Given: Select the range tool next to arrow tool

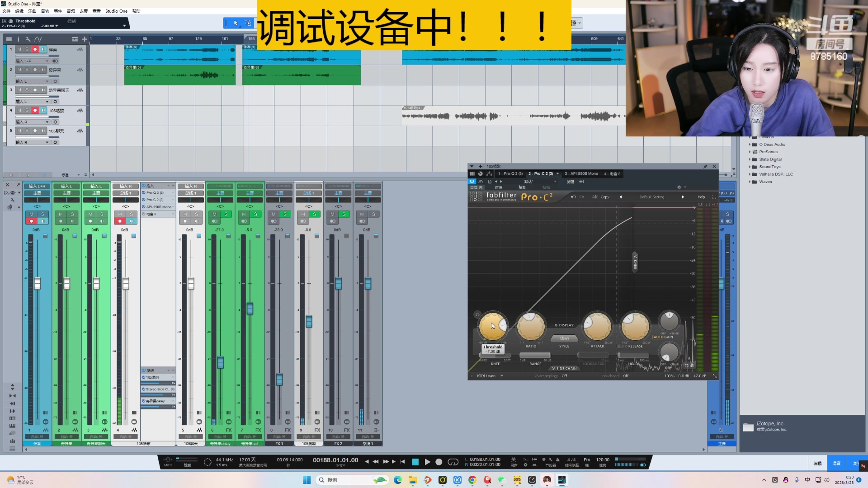Looking at the screenshot, I should click(248, 23).
